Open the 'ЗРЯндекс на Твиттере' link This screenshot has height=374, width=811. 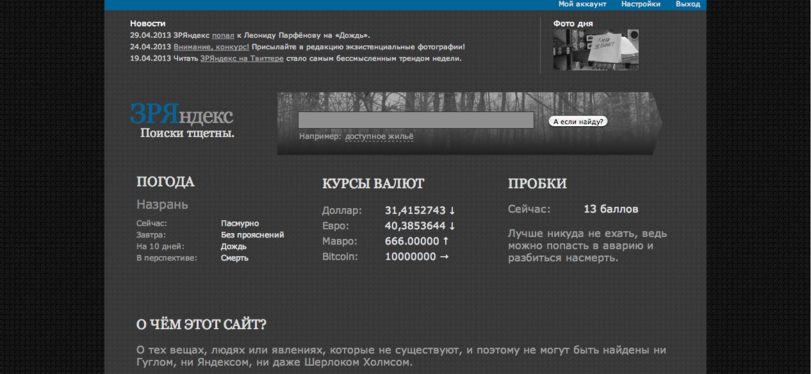click(242, 58)
